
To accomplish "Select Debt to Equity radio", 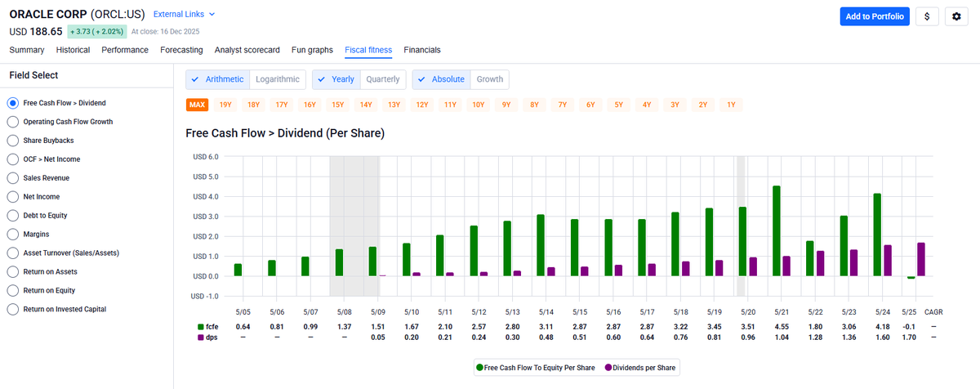I will click(x=12, y=216).
